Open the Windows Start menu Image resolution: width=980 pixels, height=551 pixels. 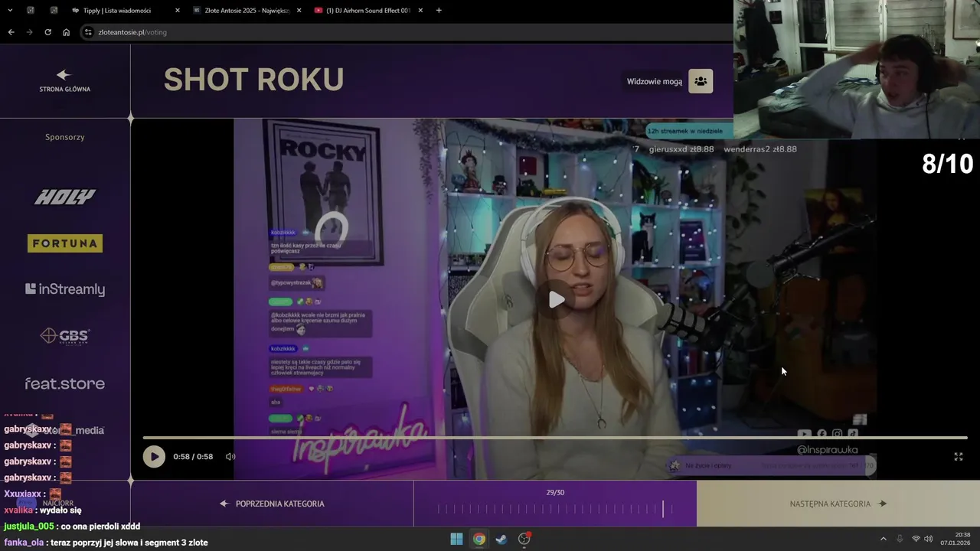click(456, 539)
